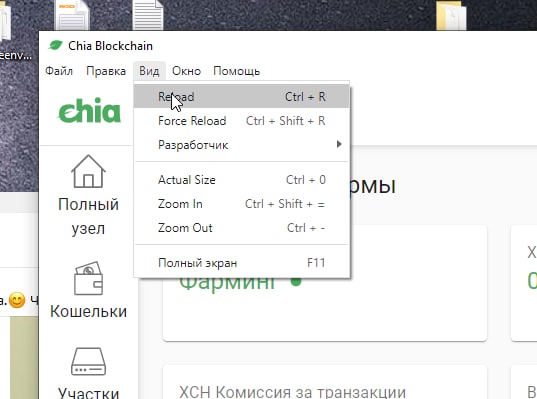Expand the Разработчик submenu
The height and width of the screenshot is (399, 537).
[241, 145]
